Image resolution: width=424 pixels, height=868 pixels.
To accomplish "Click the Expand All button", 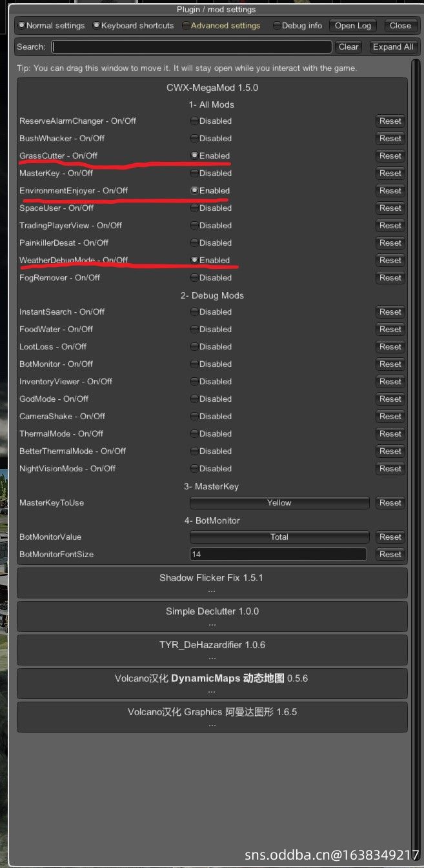I will point(393,46).
